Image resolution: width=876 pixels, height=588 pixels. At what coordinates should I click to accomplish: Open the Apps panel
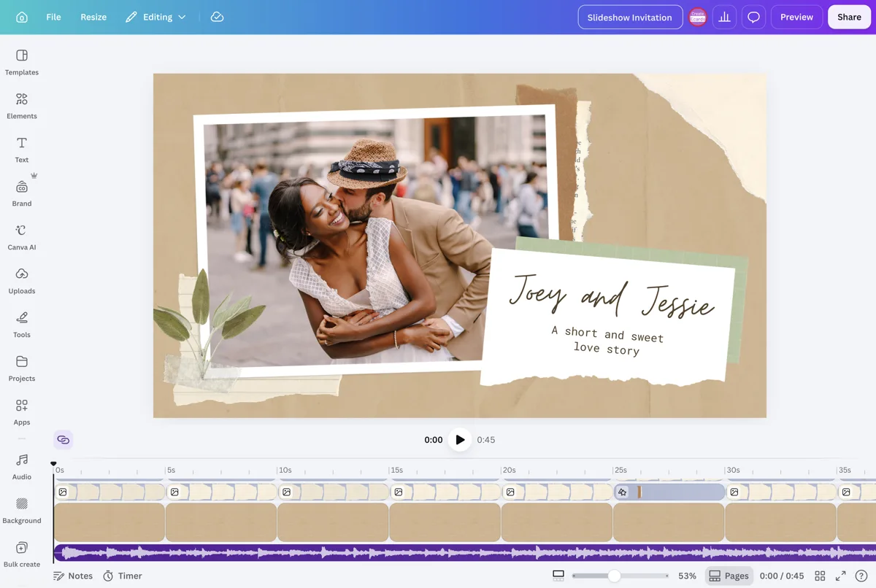coord(22,412)
